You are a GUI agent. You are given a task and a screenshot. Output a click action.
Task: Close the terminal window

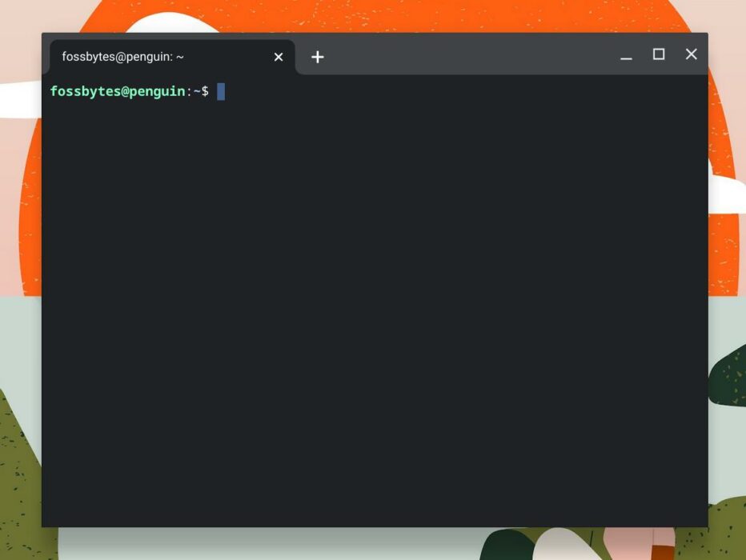691,54
